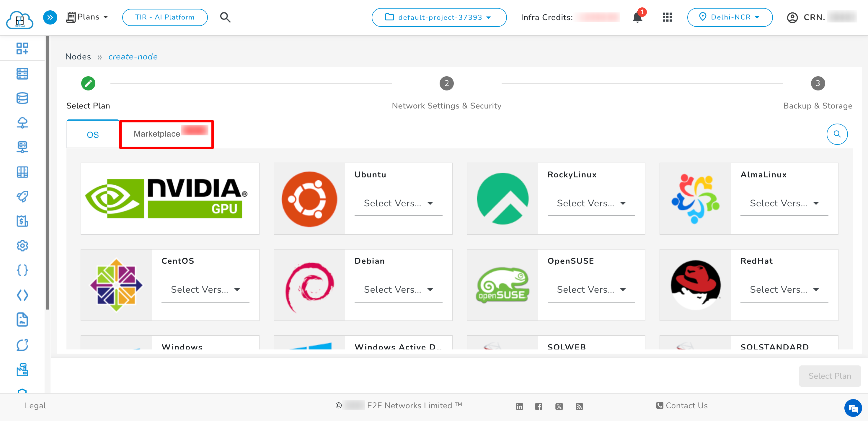Click the chat support icon in the sidebar
The width and height of the screenshot is (868, 421).
(x=22, y=345)
